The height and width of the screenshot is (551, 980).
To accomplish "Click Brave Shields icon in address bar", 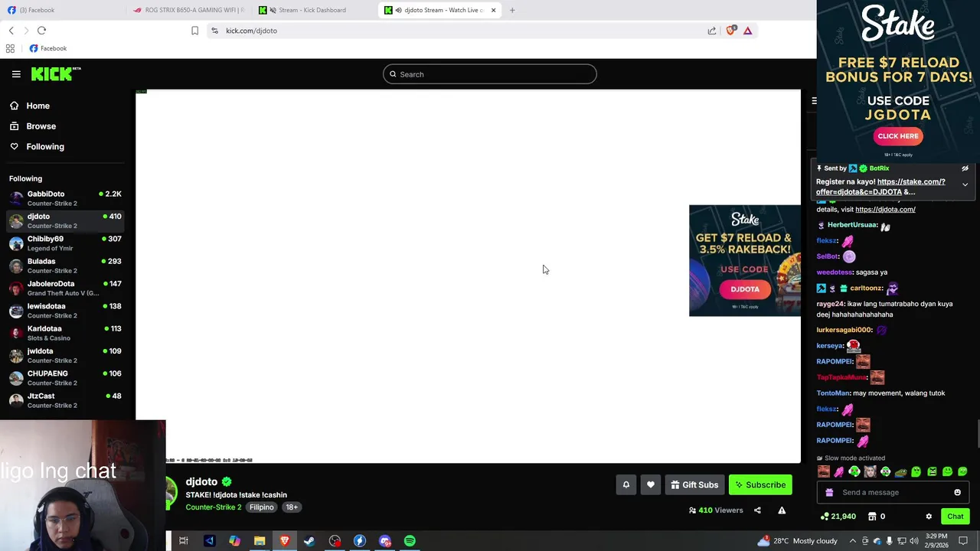I will [x=730, y=31].
